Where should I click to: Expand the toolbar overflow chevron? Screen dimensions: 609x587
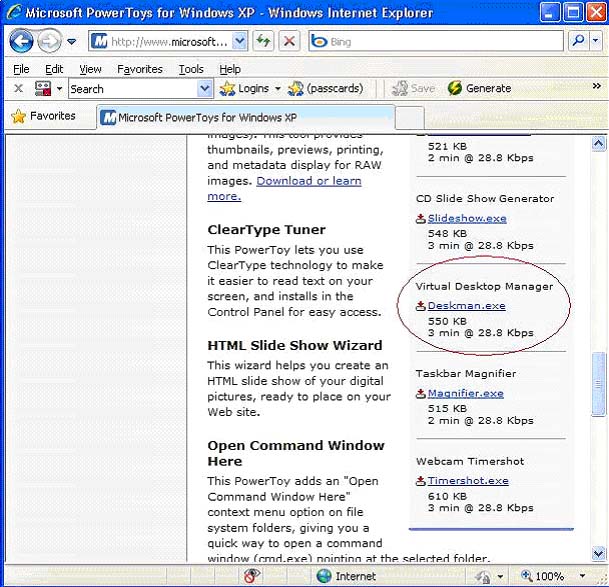click(x=597, y=86)
